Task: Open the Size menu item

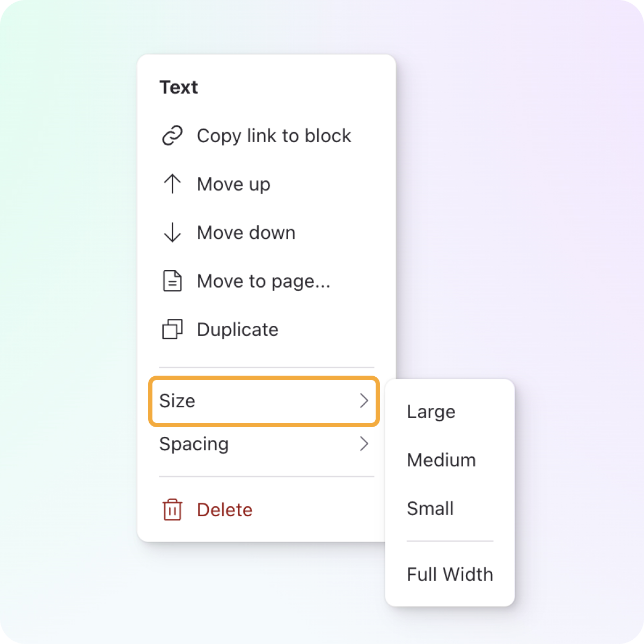Action: click(x=264, y=401)
